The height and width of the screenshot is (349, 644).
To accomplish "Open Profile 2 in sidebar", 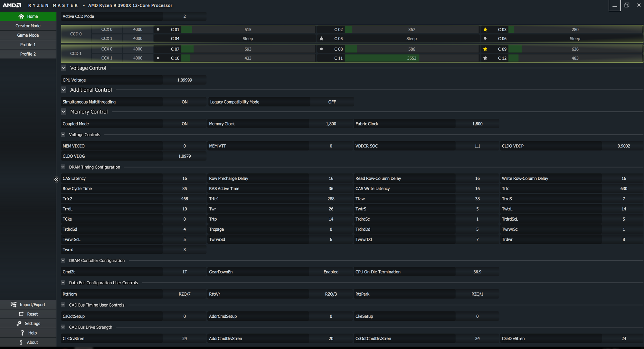I will tap(28, 54).
